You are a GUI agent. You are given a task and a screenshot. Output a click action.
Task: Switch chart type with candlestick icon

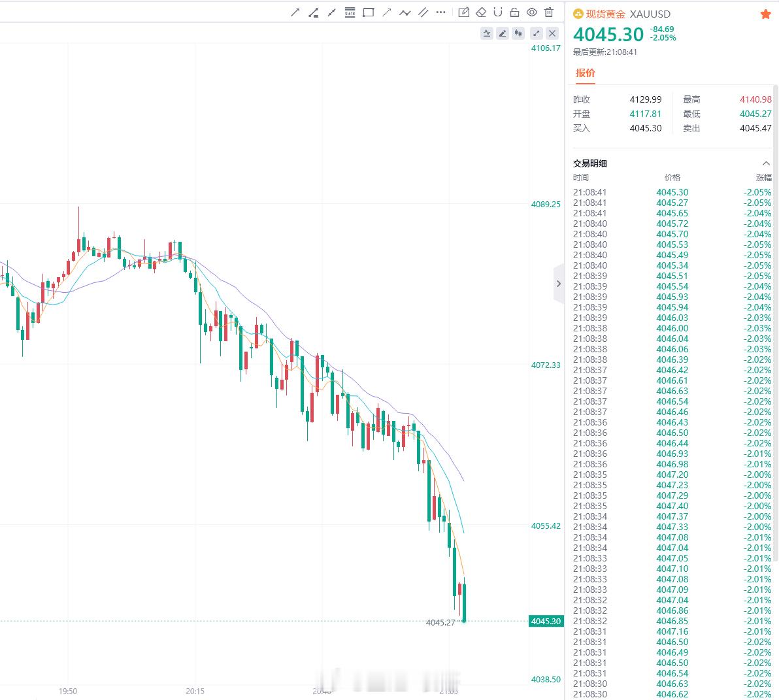coord(519,33)
